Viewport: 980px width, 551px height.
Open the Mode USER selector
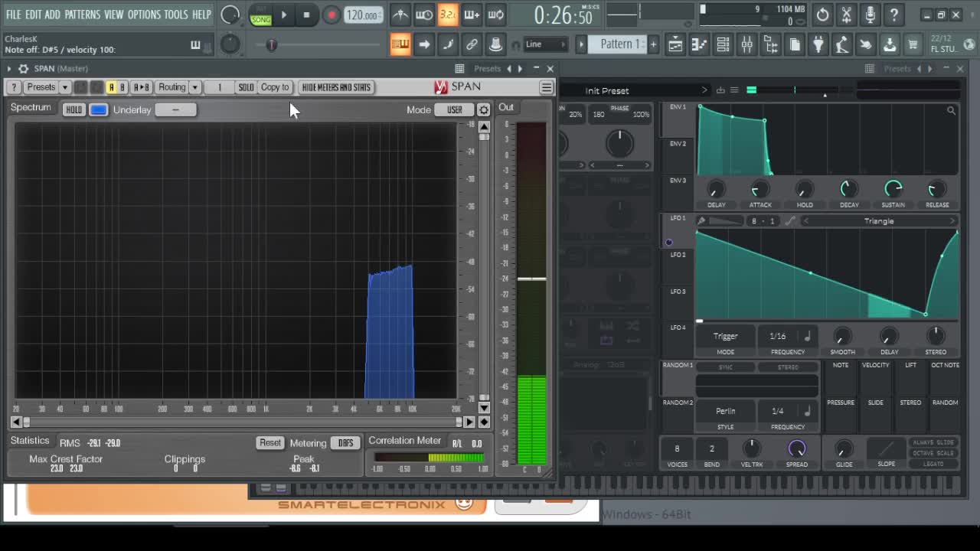455,109
